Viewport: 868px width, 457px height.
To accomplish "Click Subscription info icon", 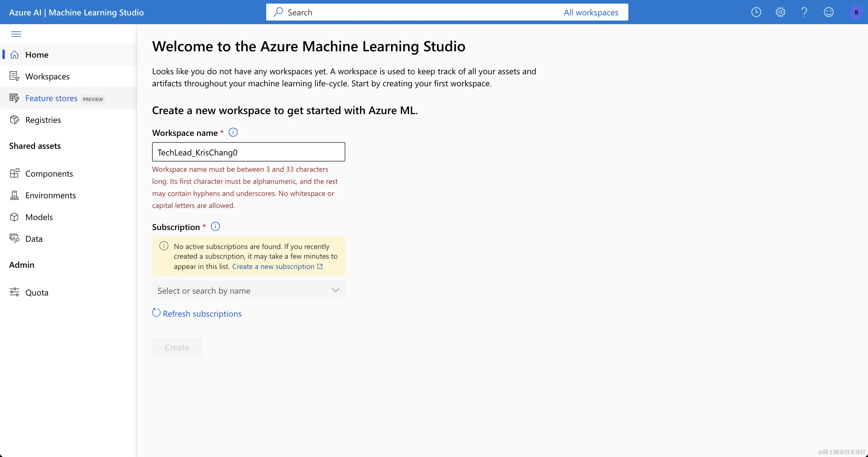I will click(215, 226).
